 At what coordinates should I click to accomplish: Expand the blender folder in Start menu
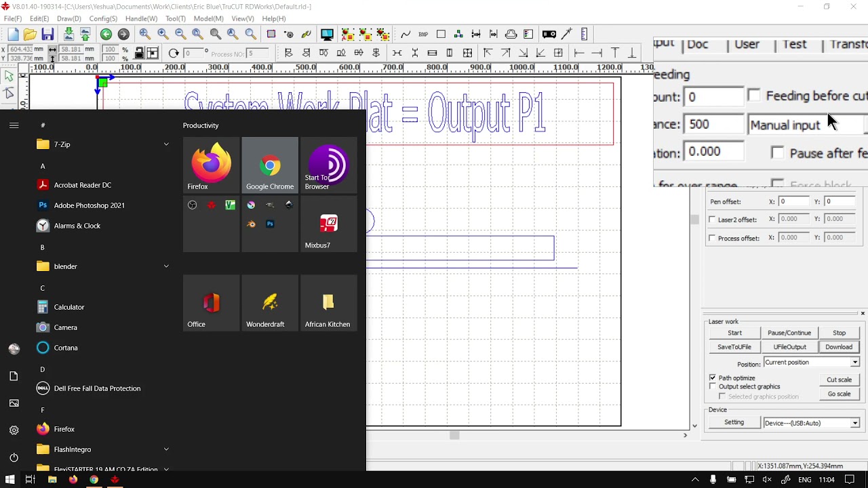coord(166,266)
